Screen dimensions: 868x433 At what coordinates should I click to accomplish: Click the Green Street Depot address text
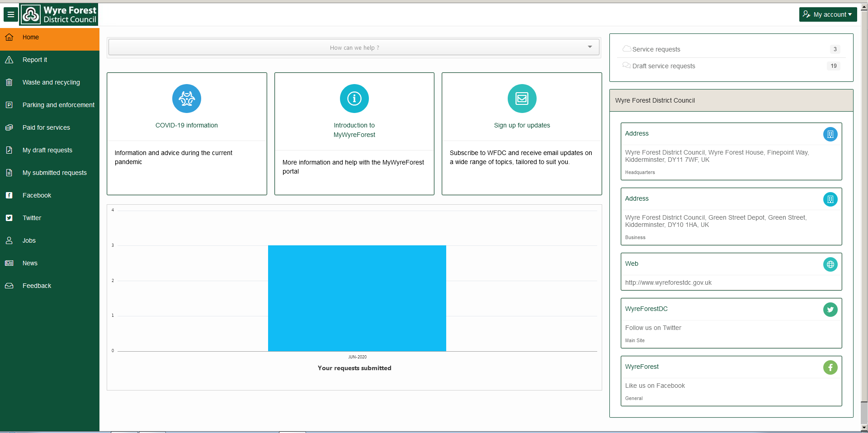click(x=716, y=221)
